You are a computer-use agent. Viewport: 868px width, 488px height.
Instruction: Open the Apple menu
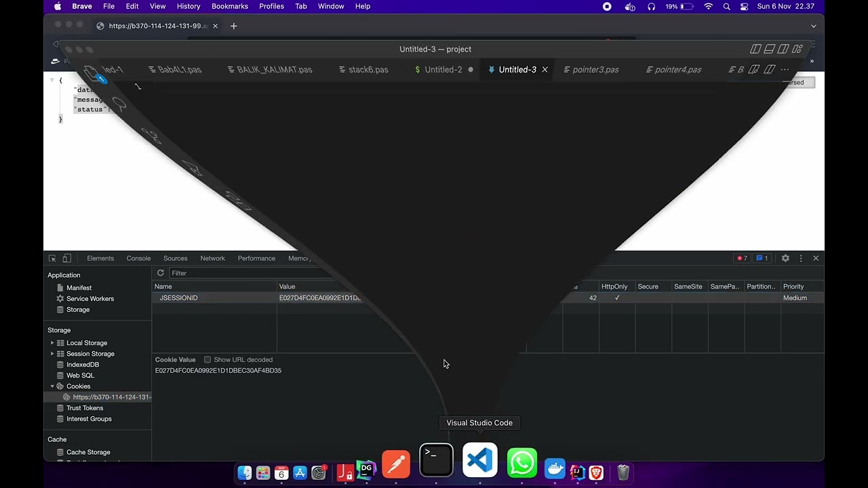(58, 6)
